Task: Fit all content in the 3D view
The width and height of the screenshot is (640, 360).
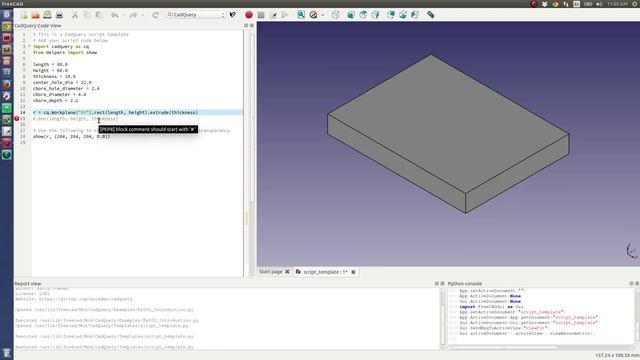Action: coord(301,15)
